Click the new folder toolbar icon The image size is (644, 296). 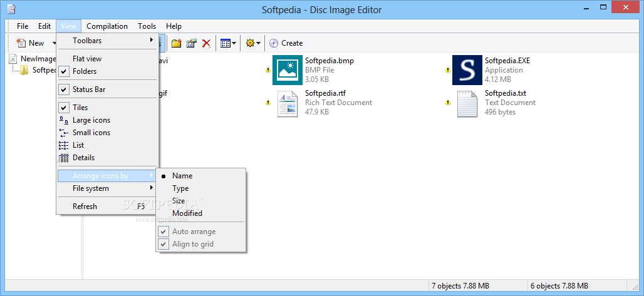[177, 43]
